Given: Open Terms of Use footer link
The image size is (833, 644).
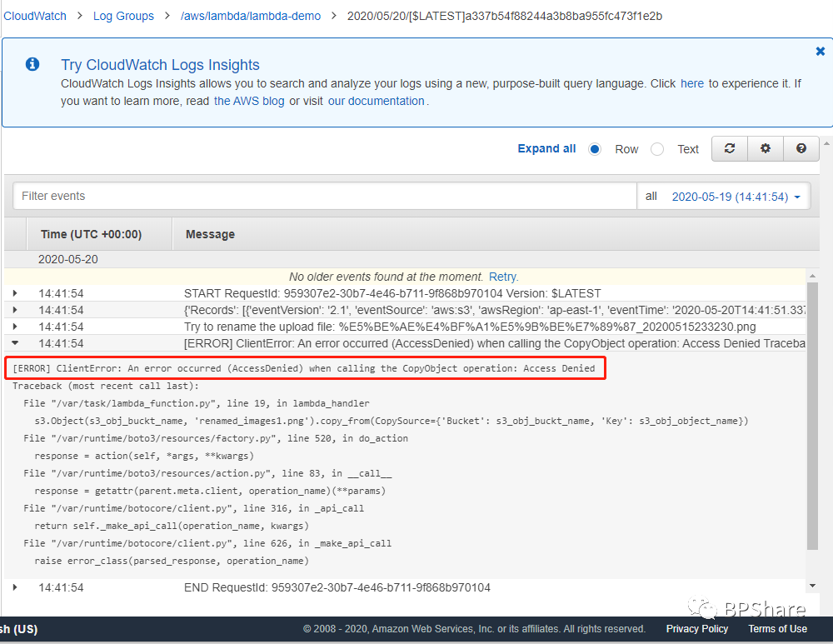Looking at the screenshot, I should 778,629.
